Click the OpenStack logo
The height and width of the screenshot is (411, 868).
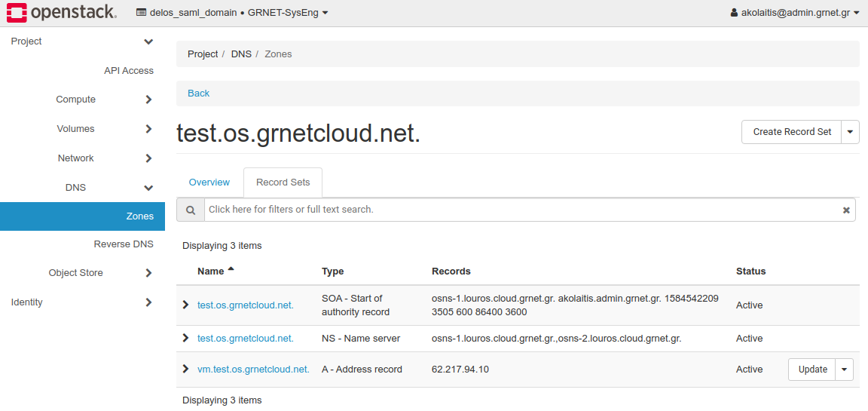point(62,13)
